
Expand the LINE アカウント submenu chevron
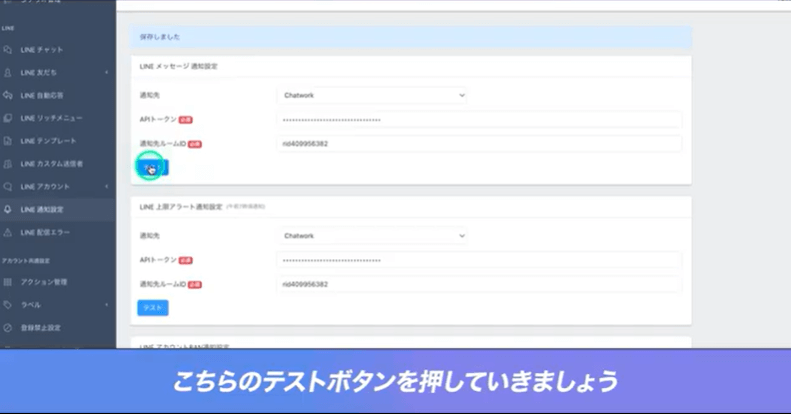pos(107,187)
